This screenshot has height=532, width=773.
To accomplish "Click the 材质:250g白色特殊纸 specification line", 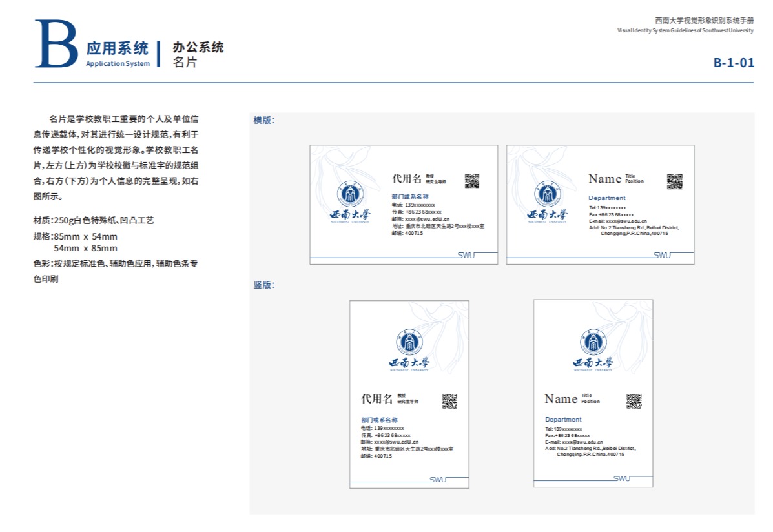I will click(94, 220).
